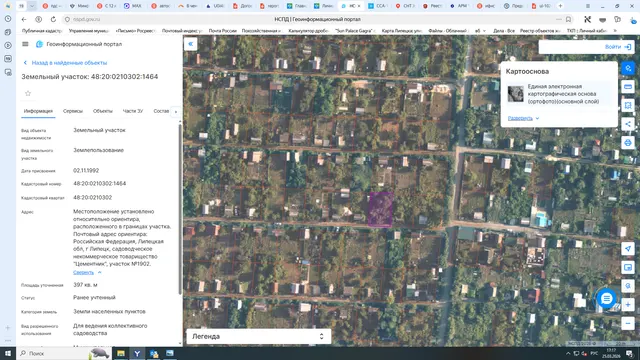Open the browser extensions icon
Image resolution: width=640 pixels, height=360 pixels.
click(x=618, y=19)
